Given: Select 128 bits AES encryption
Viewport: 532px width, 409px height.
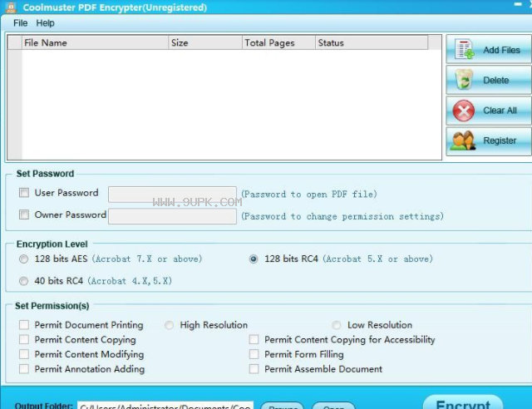Looking at the screenshot, I should tap(24, 259).
